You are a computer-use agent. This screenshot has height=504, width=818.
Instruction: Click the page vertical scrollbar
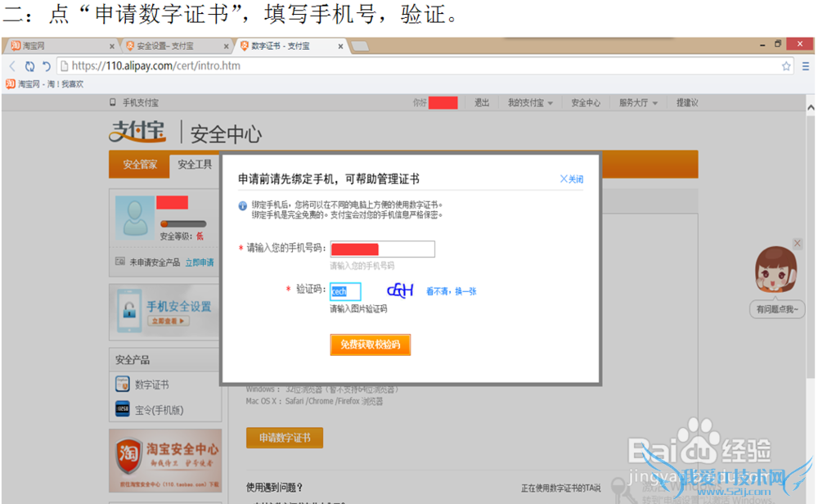pyautogui.click(x=811, y=245)
